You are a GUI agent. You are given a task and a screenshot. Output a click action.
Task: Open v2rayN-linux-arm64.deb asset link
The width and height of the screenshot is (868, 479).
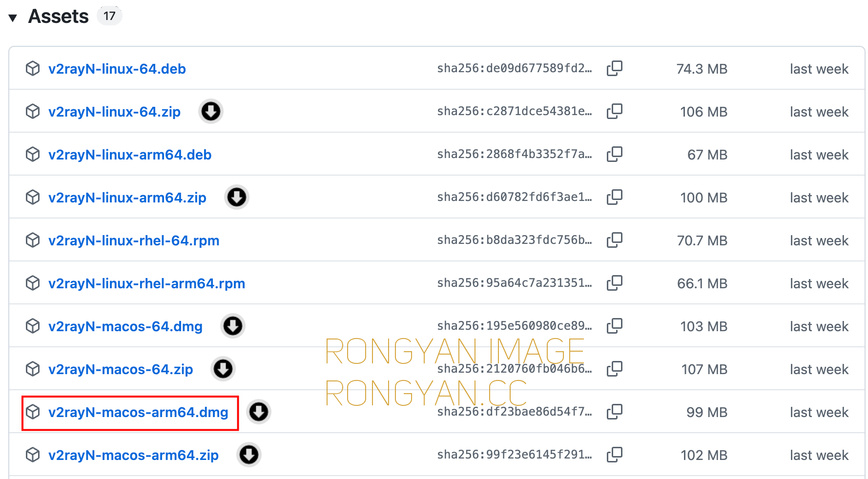pos(130,155)
